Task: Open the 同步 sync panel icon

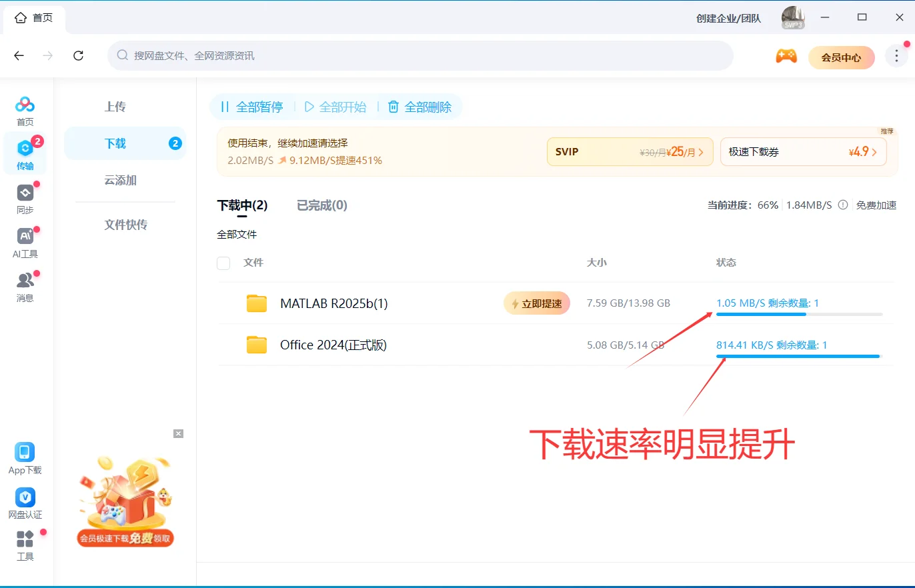Action: tap(25, 197)
